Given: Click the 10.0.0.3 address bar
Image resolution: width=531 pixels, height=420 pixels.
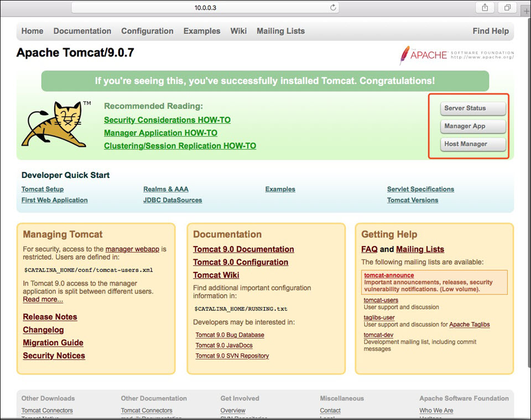Looking at the screenshot, I should (x=205, y=7).
